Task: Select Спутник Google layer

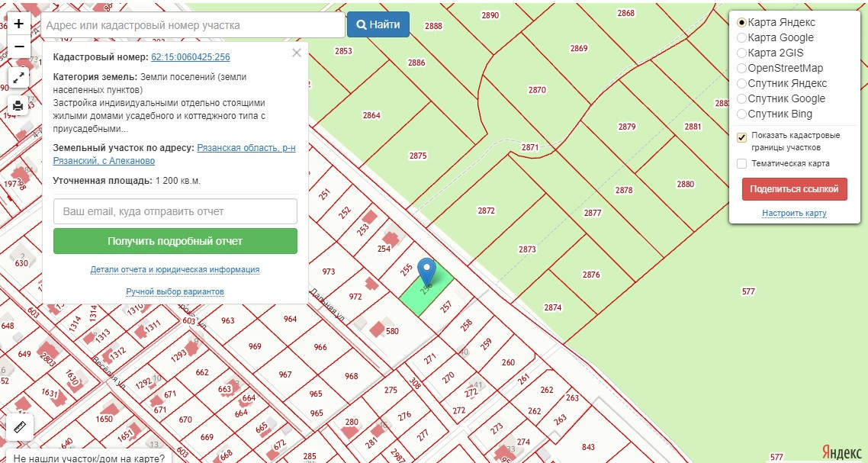Action: click(742, 98)
